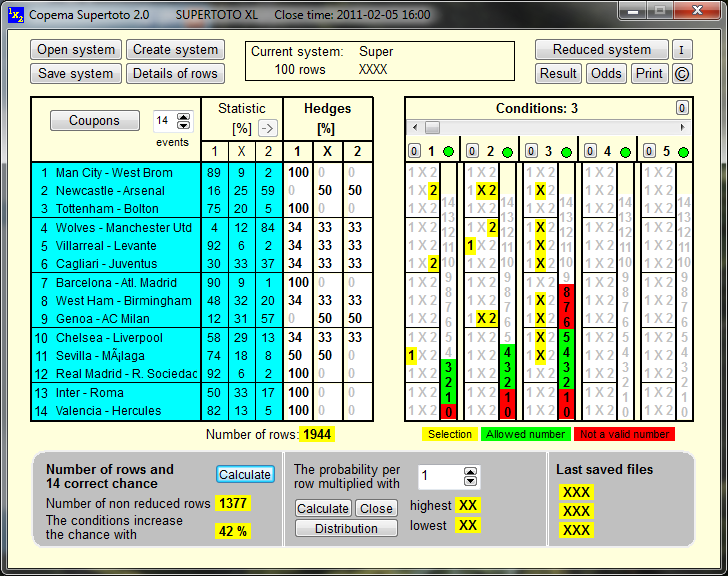Select match row Valencia - Hercules
Screen dimensions: 728x576
(116, 411)
